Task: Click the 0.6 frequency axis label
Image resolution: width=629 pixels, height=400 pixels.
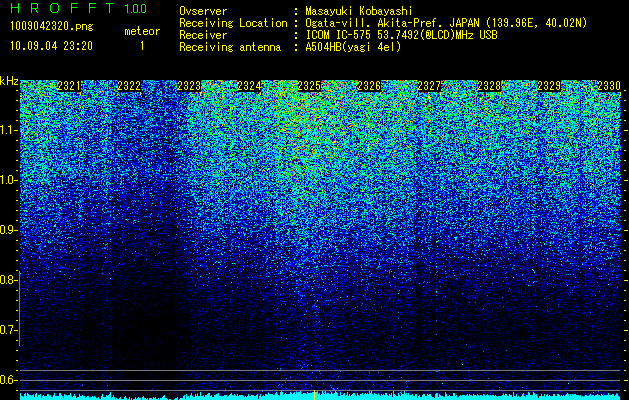Action: click(8, 380)
